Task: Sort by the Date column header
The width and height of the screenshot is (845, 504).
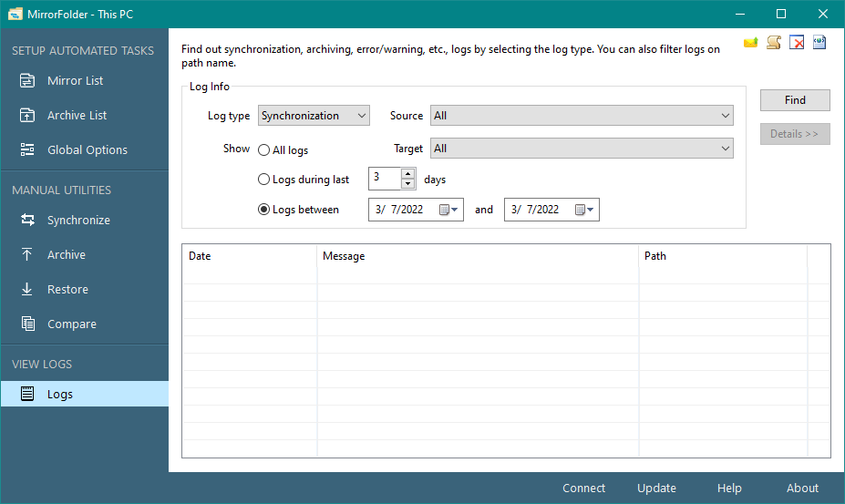Action: (x=250, y=256)
